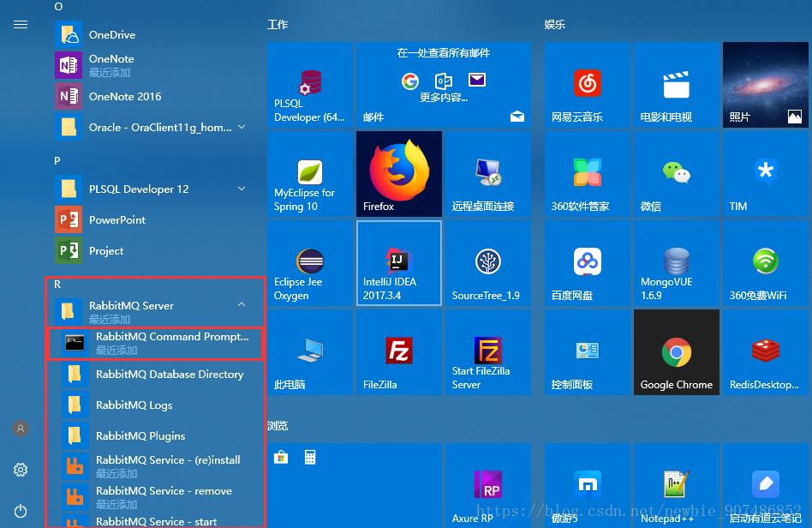Open the Microsoft Store icon in 浏览 tile
The width and height of the screenshot is (812, 528).
click(281, 457)
